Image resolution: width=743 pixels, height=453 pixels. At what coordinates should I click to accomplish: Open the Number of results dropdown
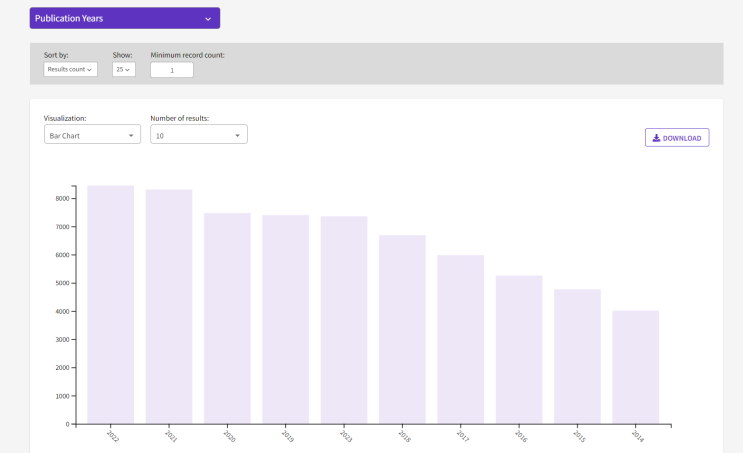click(199, 135)
